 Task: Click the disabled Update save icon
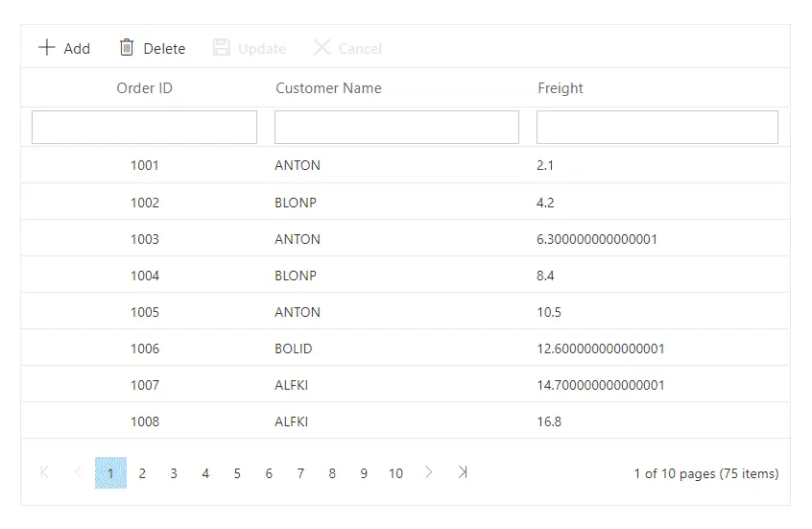tap(221, 47)
